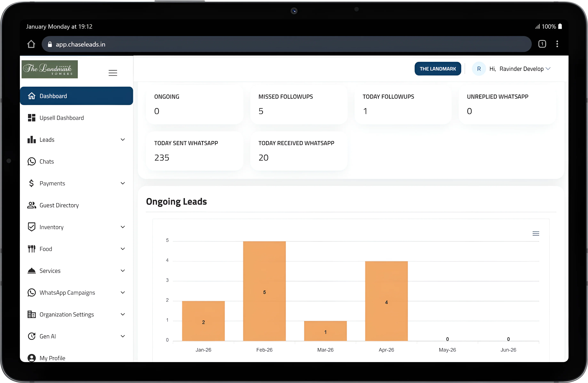Click the Landmark Towers logo
This screenshot has height=383, width=588.
click(x=49, y=69)
